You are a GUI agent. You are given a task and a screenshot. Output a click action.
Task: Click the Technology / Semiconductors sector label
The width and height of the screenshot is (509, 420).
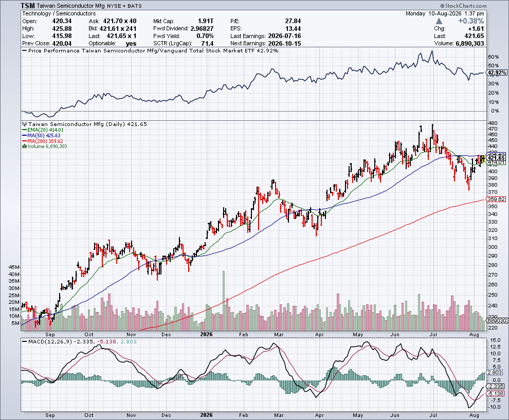[x=59, y=14]
